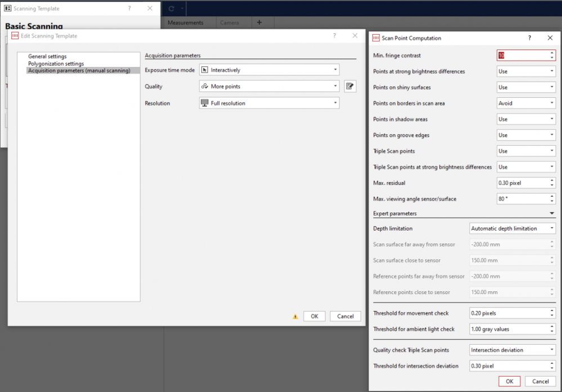Screen dimensions: 562x392
Task: Click Cancel in Scan Point Computation
Action: click(x=540, y=381)
